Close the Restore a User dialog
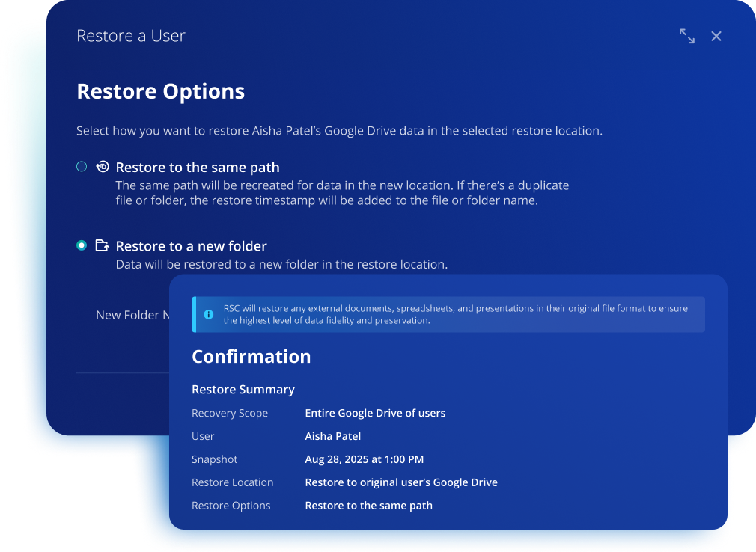Screen dimensions: 756x552 click(x=716, y=36)
